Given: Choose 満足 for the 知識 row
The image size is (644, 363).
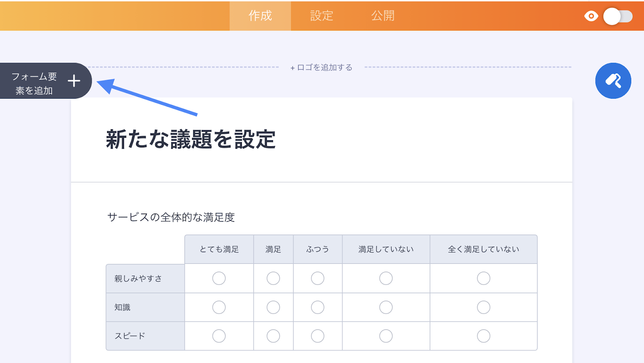Looking at the screenshot, I should pyautogui.click(x=273, y=307).
